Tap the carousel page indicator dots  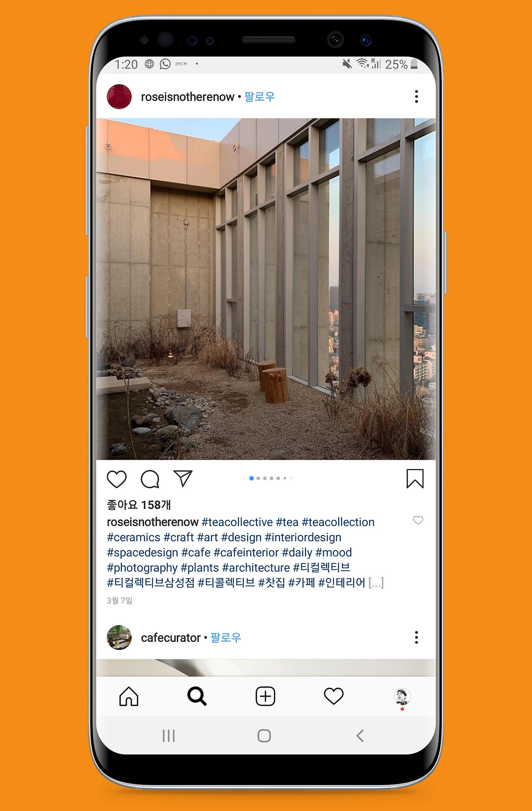click(x=271, y=478)
